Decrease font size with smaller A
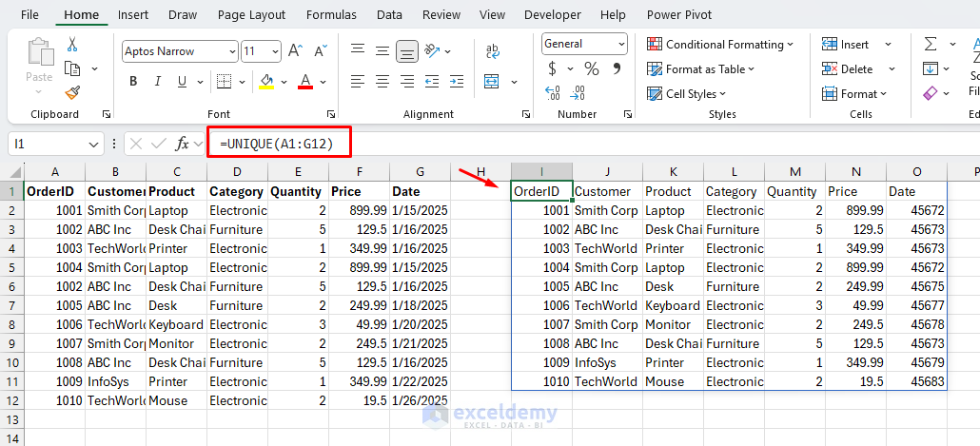Viewport: 980px width, 446px height. pos(321,51)
